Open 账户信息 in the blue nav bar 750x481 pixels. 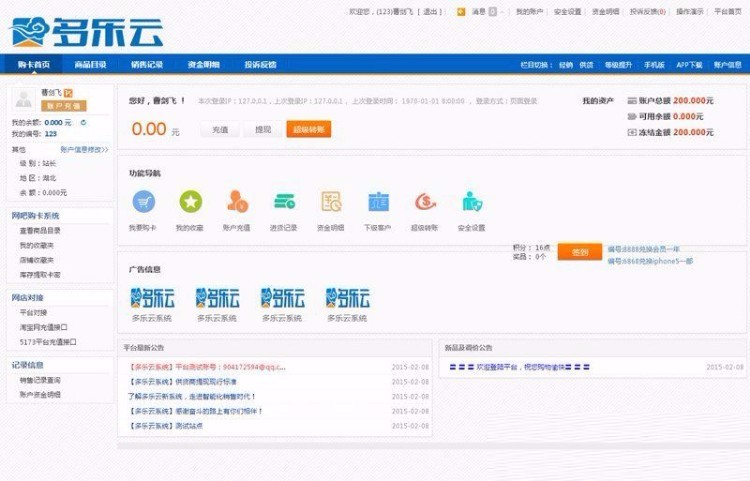click(728, 65)
